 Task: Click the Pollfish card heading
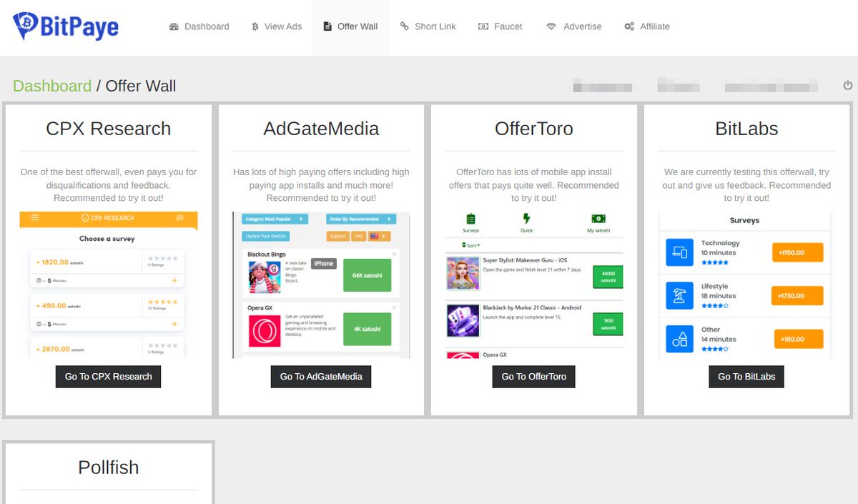109,468
